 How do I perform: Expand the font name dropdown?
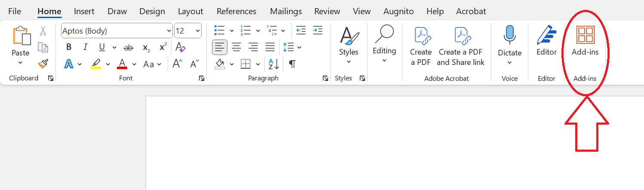[x=169, y=31]
